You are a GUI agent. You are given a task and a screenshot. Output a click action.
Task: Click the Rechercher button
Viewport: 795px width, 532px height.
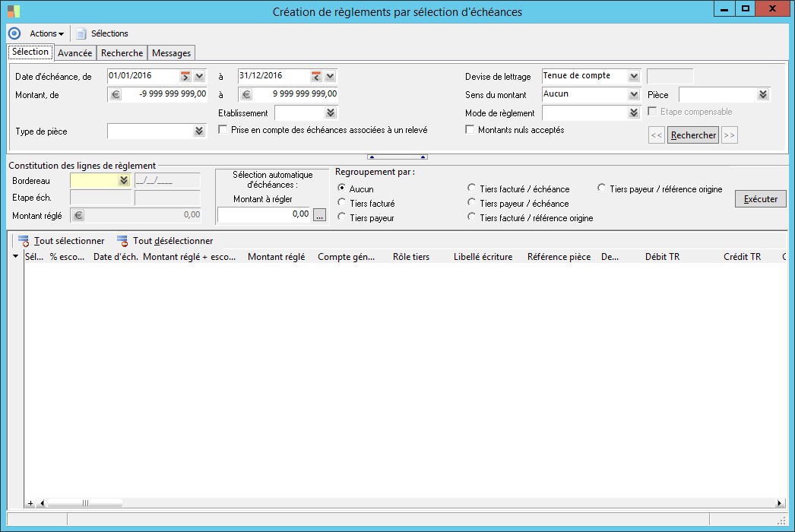click(693, 135)
